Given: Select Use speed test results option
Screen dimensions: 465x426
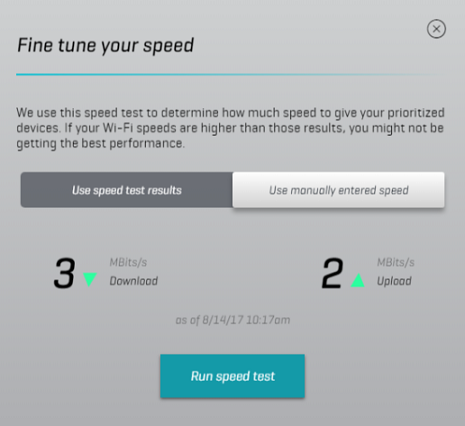Looking at the screenshot, I should 127,190.
